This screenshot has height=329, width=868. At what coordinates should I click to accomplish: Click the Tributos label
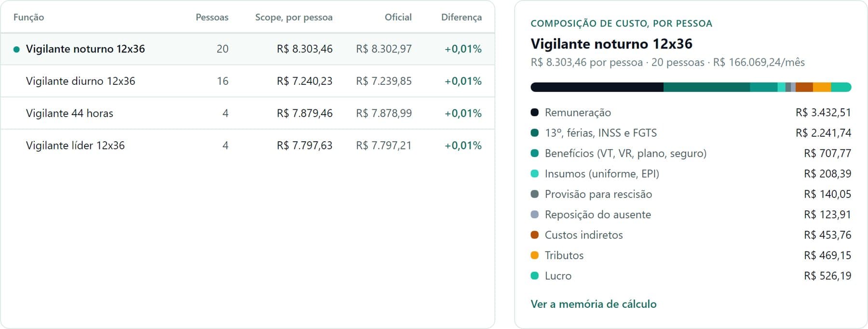(564, 255)
